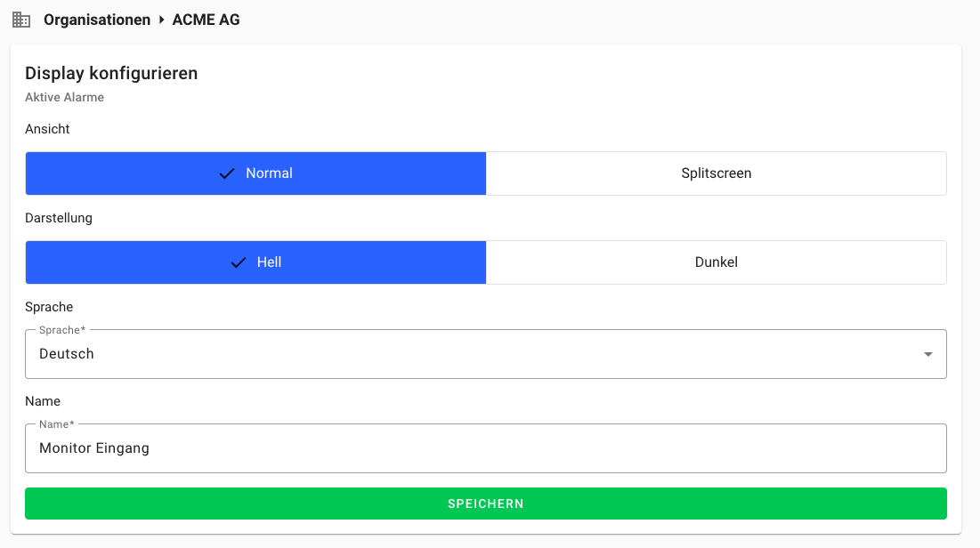Select the Normal view option
This screenshot has height=548, width=980.
click(255, 173)
